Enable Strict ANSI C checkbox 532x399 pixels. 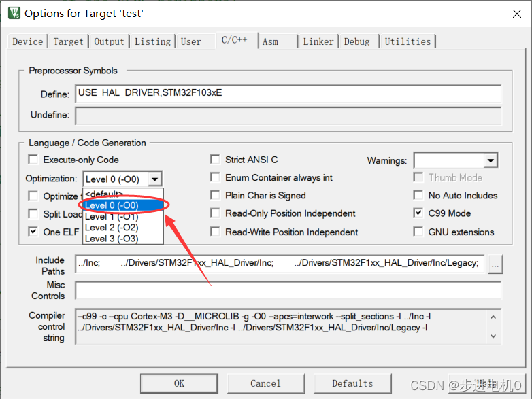click(x=215, y=159)
